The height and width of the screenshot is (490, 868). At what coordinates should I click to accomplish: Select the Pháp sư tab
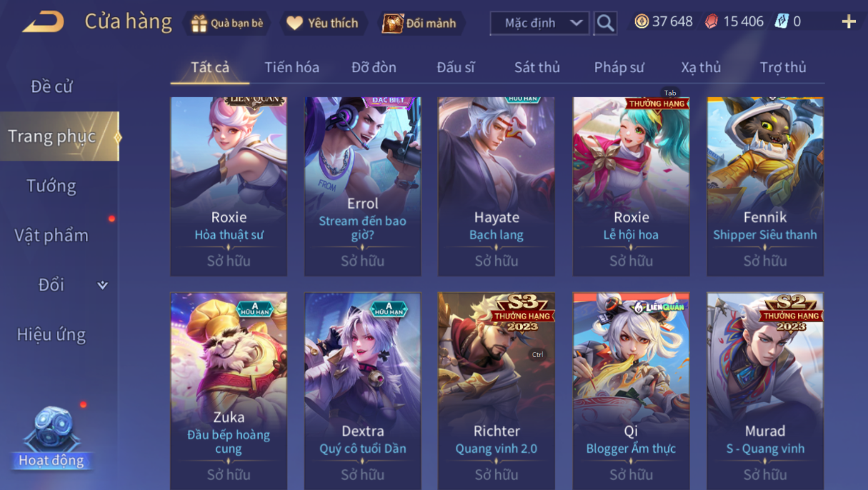coord(619,67)
